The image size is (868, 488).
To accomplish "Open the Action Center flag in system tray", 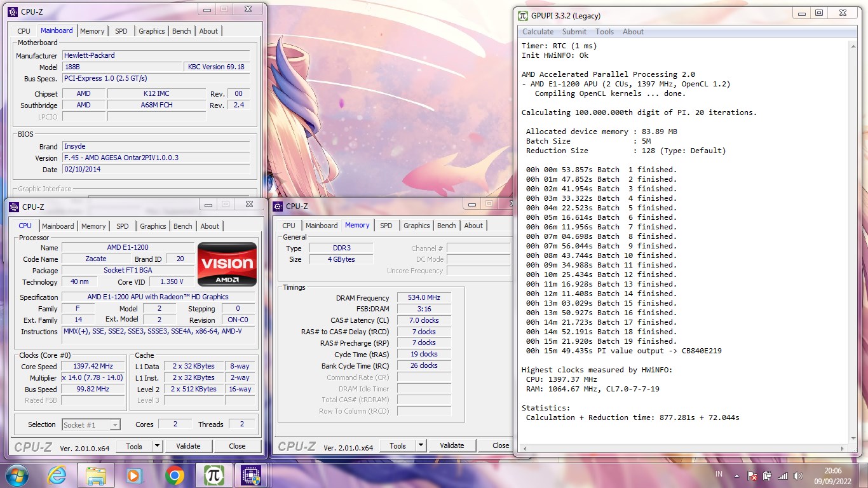I will coord(752,475).
